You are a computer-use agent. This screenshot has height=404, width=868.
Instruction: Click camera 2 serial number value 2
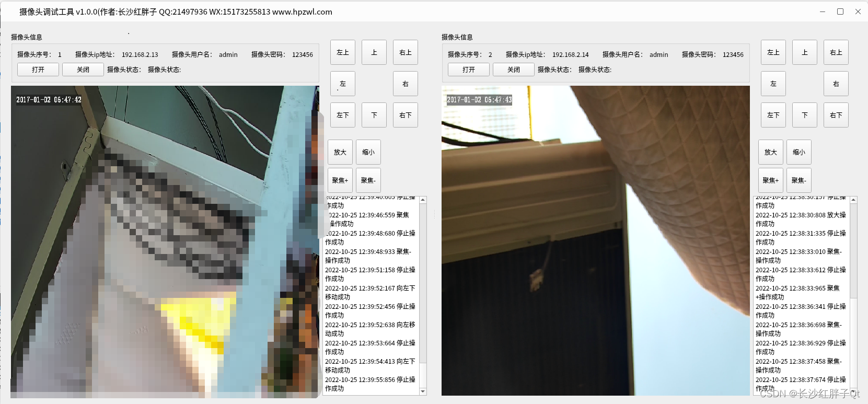[490, 54]
